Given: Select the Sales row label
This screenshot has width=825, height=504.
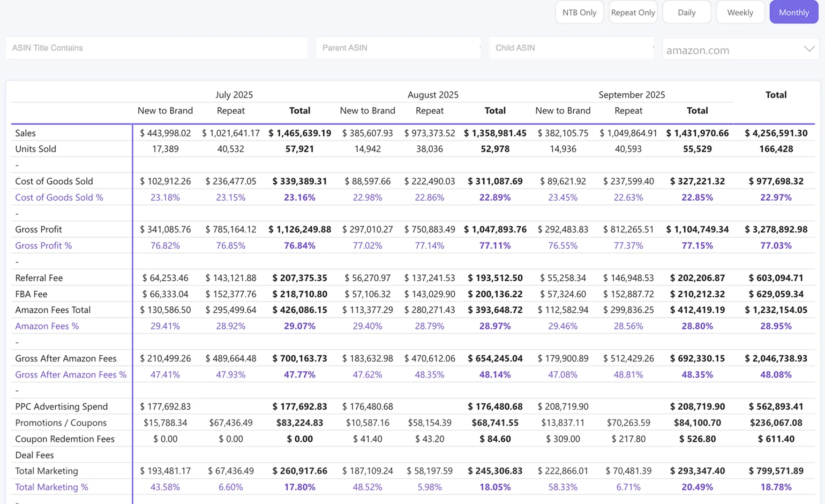Looking at the screenshot, I should point(25,133).
